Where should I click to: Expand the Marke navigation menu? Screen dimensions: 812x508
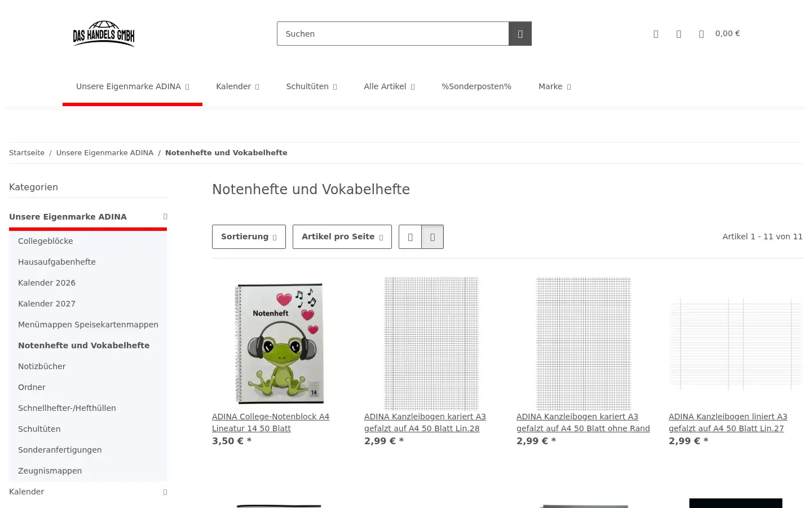(554, 86)
